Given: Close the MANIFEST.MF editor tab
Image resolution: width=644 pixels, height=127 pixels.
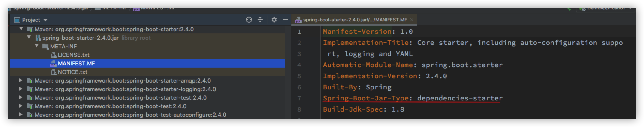Looking at the screenshot, I should (412, 20).
